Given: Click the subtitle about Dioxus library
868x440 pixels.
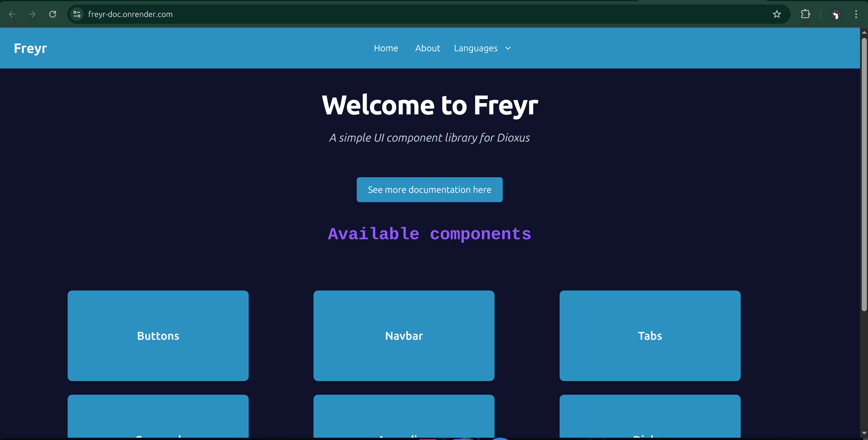Looking at the screenshot, I should (x=430, y=138).
